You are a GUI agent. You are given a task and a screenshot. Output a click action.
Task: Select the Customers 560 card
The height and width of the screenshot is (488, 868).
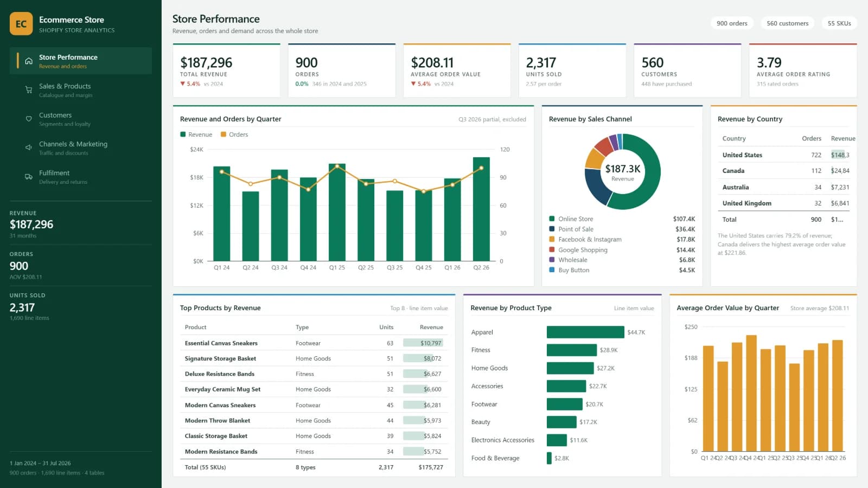pyautogui.click(x=687, y=70)
